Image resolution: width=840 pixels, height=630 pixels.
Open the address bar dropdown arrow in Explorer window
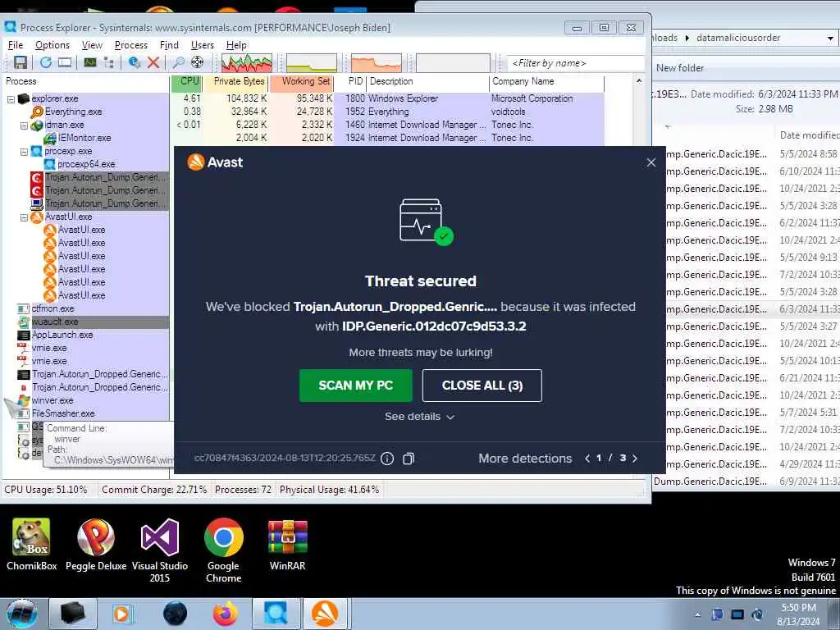(830, 38)
